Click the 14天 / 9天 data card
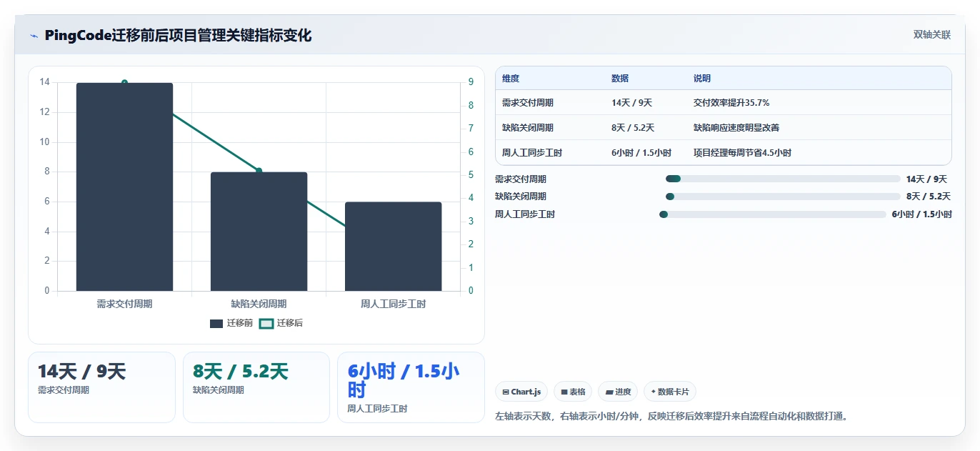The image size is (980, 451). point(101,387)
